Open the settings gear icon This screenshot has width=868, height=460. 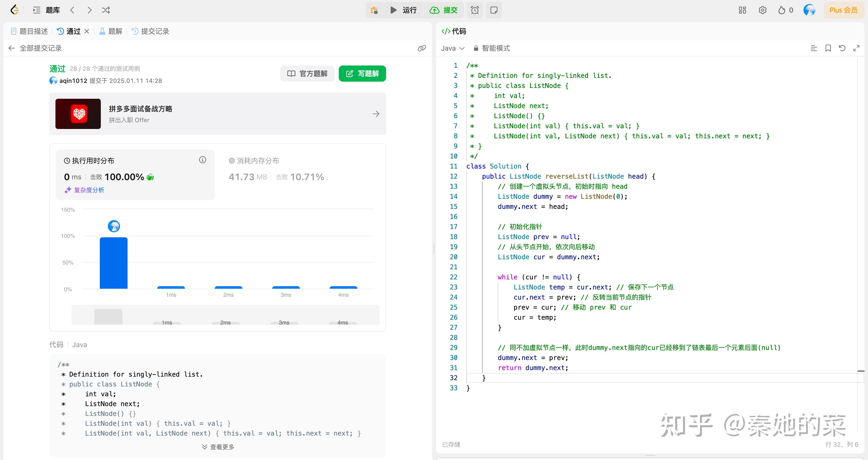(763, 10)
